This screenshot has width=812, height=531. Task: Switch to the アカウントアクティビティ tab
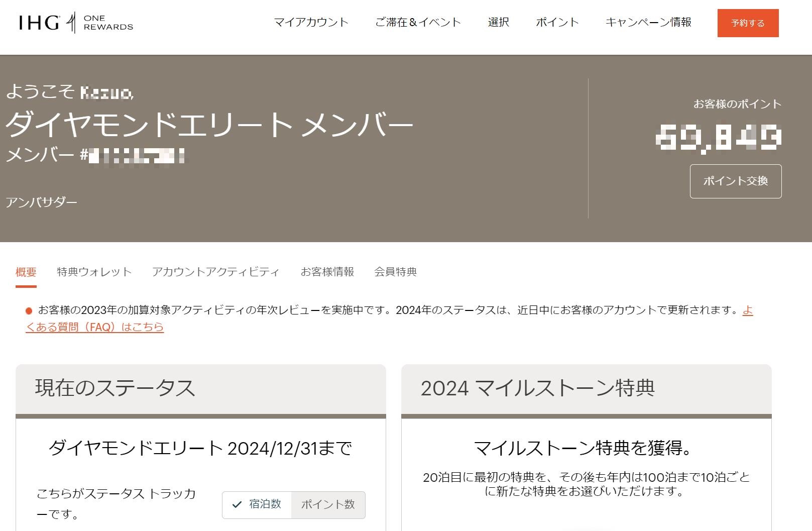[216, 272]
